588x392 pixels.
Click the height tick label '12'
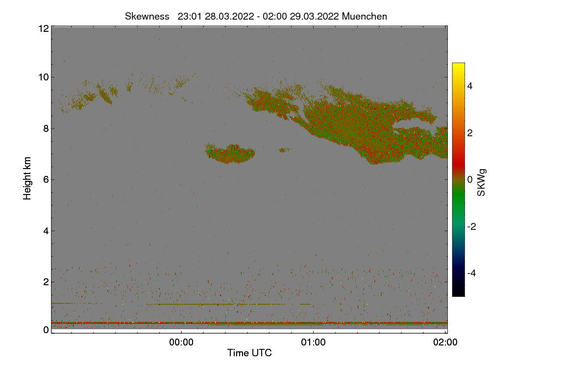point(43,28)
